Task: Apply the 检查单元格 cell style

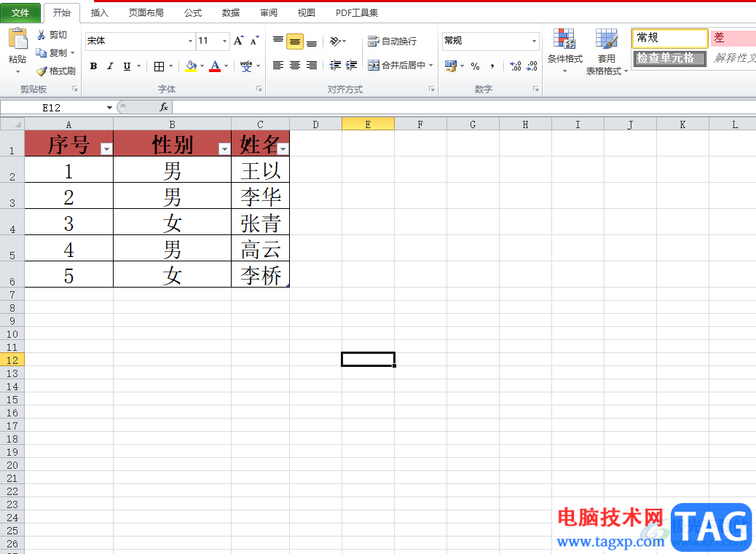Action: click(670, 58)
